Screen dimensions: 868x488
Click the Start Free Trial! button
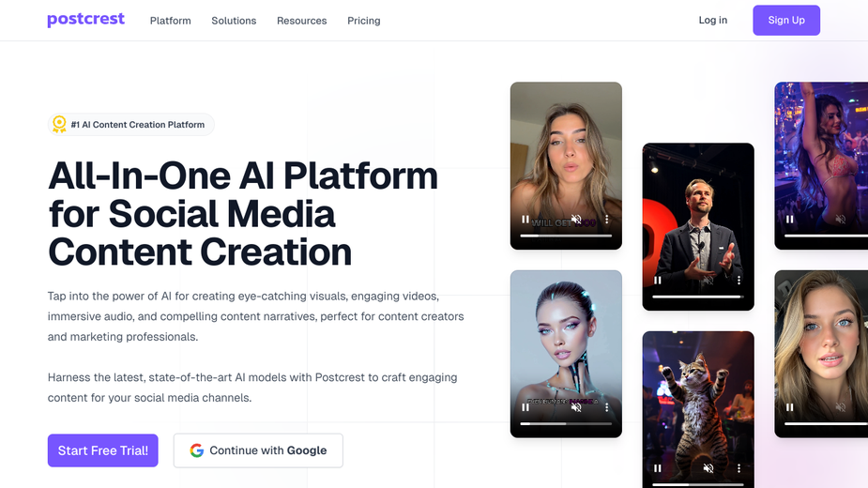pyautogui.click(x=103, y=450)
